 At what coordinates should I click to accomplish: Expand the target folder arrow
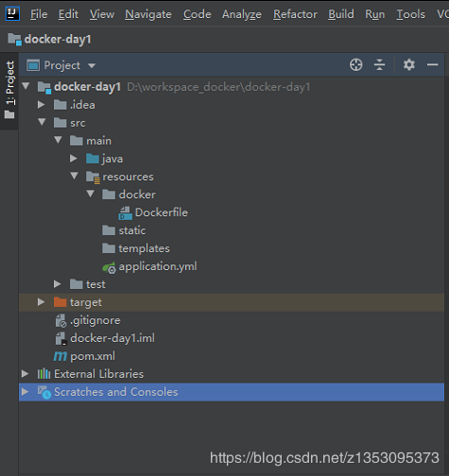(42, 302)
